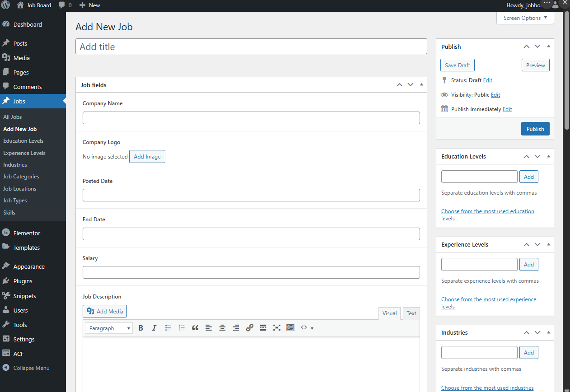
Task: Open the Paragraph format dropdown
Action: click(x=109, y=328)
